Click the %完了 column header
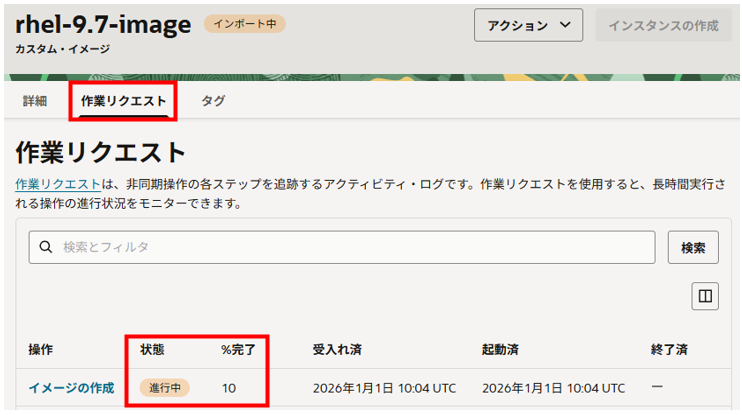Viewport: 742px width, 415px height. tap(240, 349)
